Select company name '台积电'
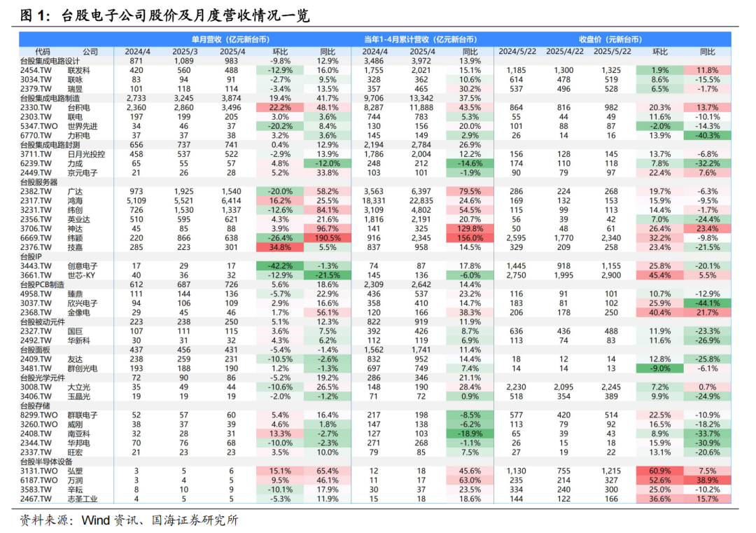This screenshot has width=756, height=533. (x=78, y=108)
